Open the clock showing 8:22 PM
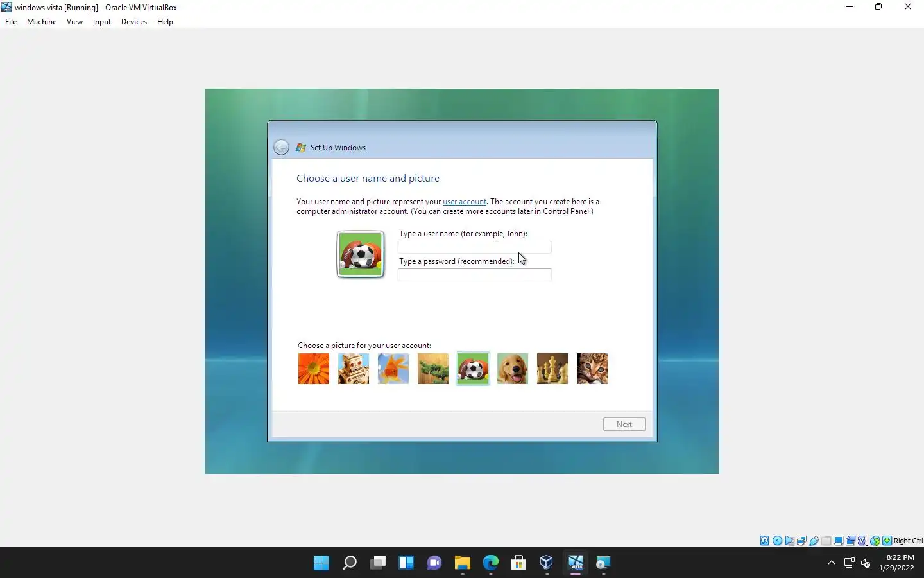Screen dimensions: 924x578 point(896,563)
